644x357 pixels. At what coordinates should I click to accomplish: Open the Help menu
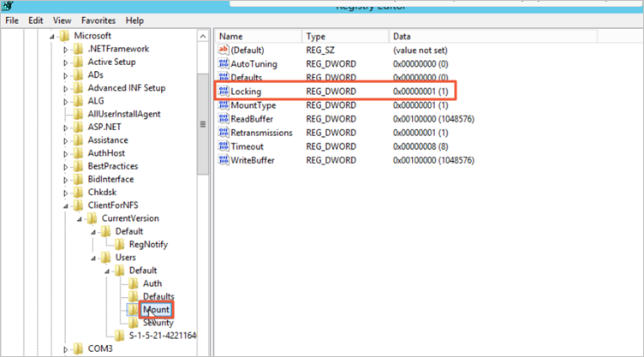(134, 21)
